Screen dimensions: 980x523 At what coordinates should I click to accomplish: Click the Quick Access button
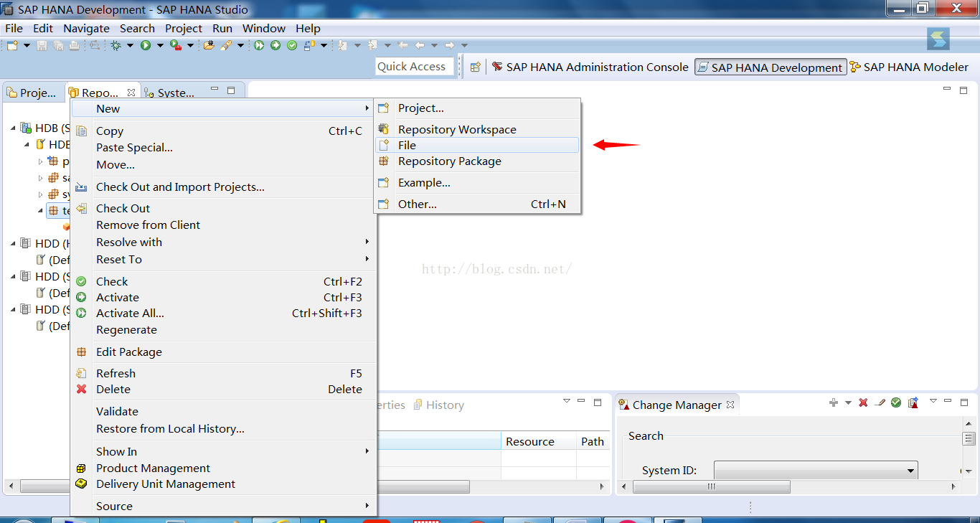point(414,66)
